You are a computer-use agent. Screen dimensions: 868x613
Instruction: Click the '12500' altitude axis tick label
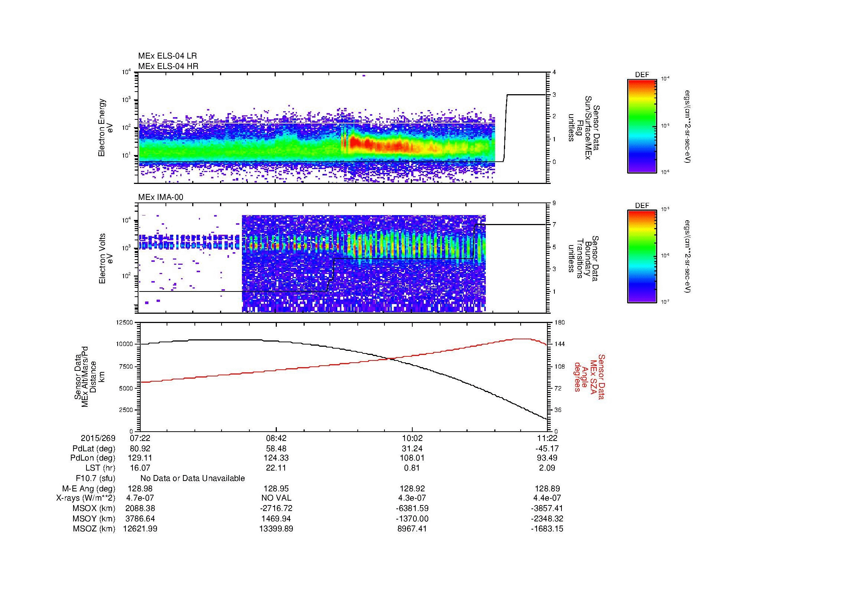(124, 323)
